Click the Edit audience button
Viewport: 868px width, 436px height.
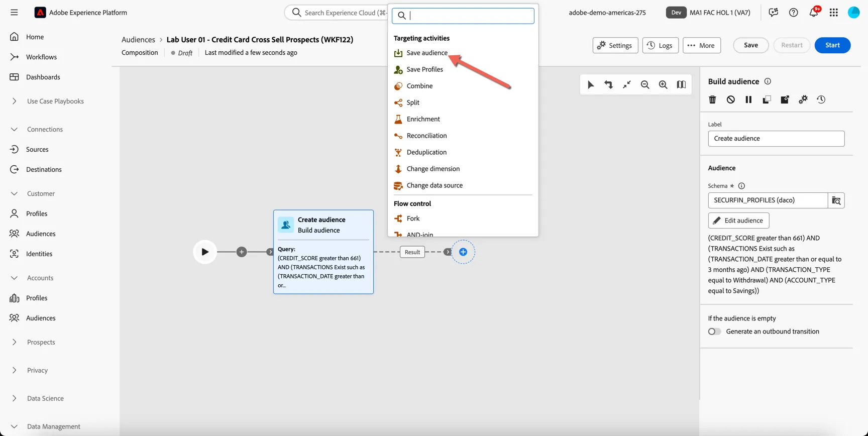click(x=738, y=221)
